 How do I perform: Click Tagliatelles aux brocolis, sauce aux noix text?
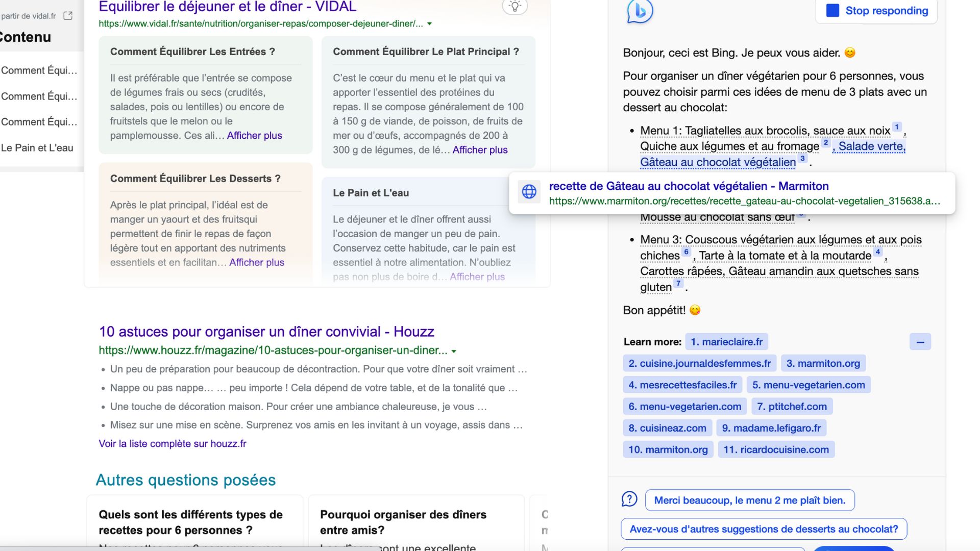pos(788,131)
